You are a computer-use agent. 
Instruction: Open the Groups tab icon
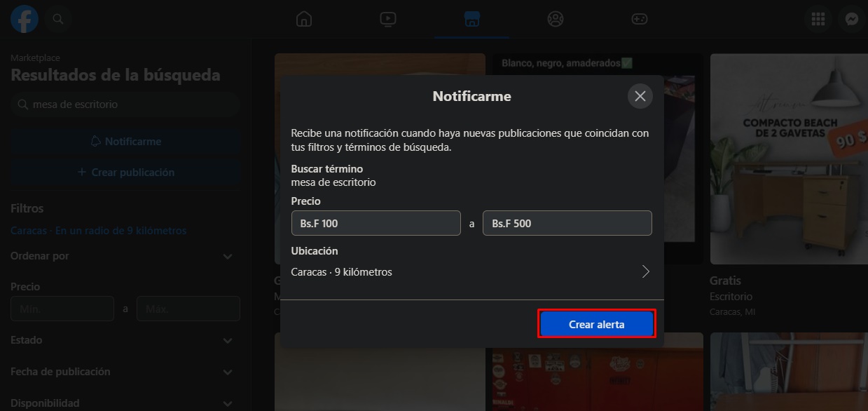click(x=556, y=19)
